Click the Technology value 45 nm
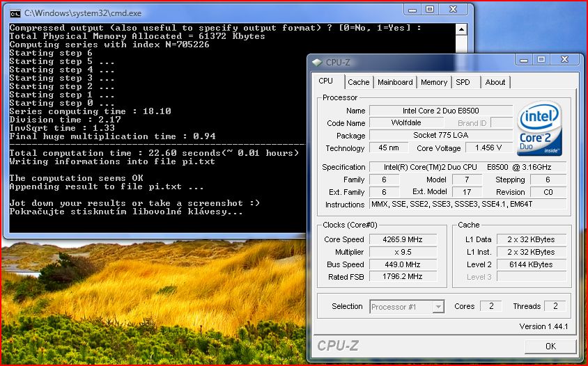 (389, 148)
